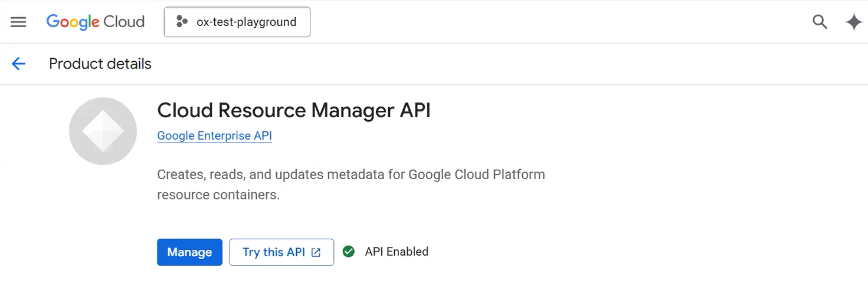
Task: Click the API Enabled status text
Action: (396, 252)
